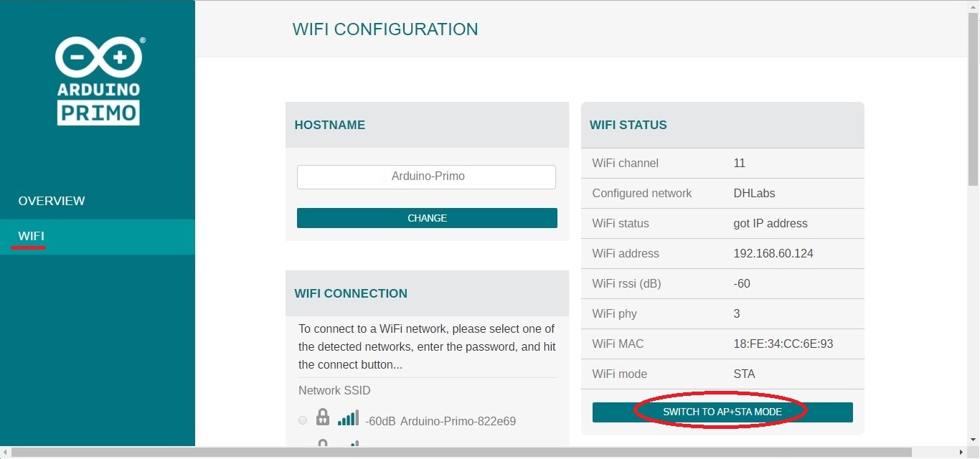Image resolution: width=980 pixels, height=459 pixels.
Task: Click the WIFI STATUS panel header
Action: [722, 125]
